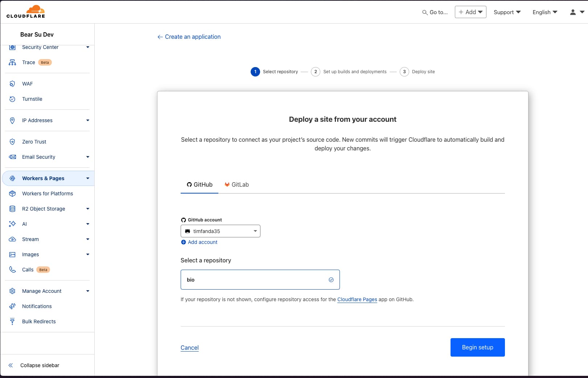This screenshot has width=588, height=378.
Task: Click the Workers for Platforms icon
Action: (12, 194)
